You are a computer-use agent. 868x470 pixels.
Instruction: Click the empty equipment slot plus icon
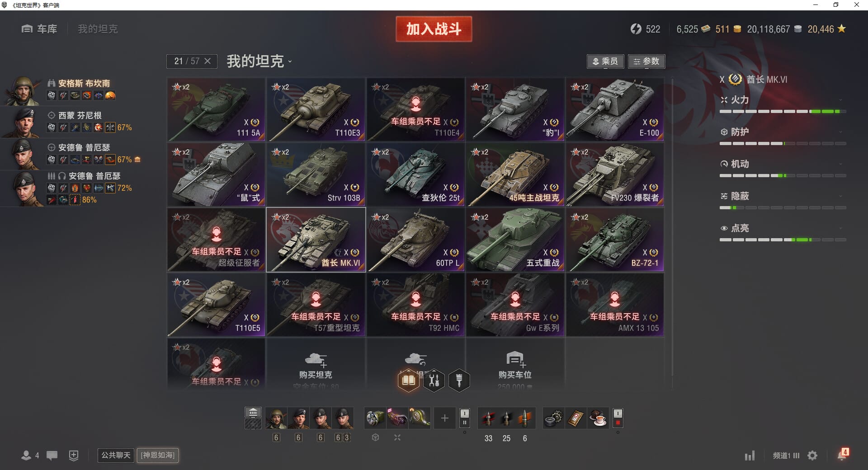point(444,418)
